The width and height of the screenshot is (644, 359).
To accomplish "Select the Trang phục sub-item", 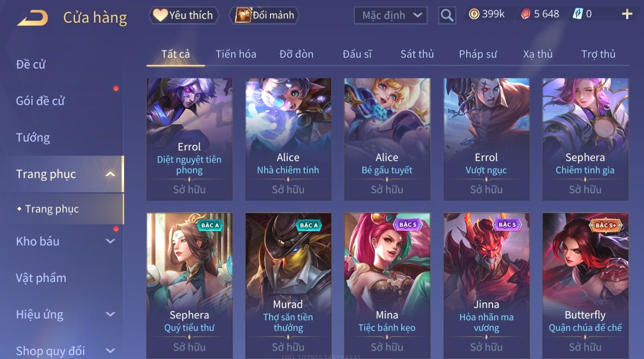I will 52,209.
